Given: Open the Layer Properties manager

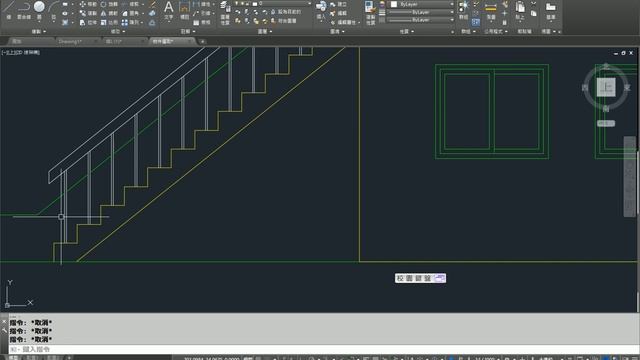Looking at the screenshot, I should coord(224,12).
